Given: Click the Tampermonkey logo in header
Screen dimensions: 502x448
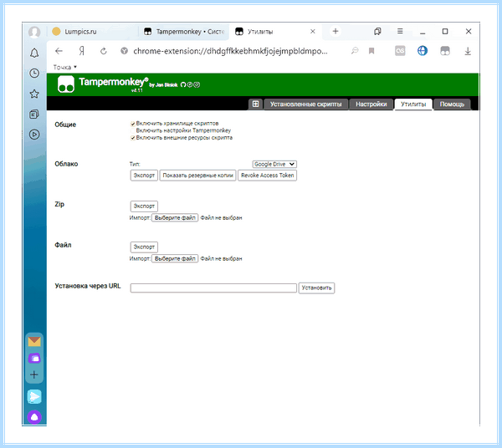Looking at the screenshot, I should point(66,84).
